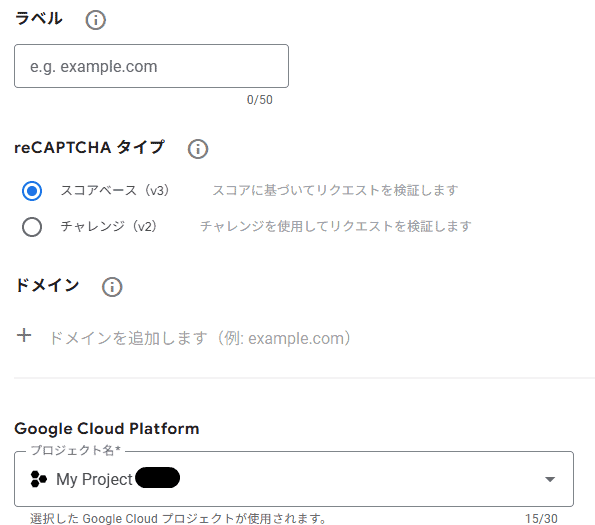Click the 15/30 character counter

coord(541,519)
